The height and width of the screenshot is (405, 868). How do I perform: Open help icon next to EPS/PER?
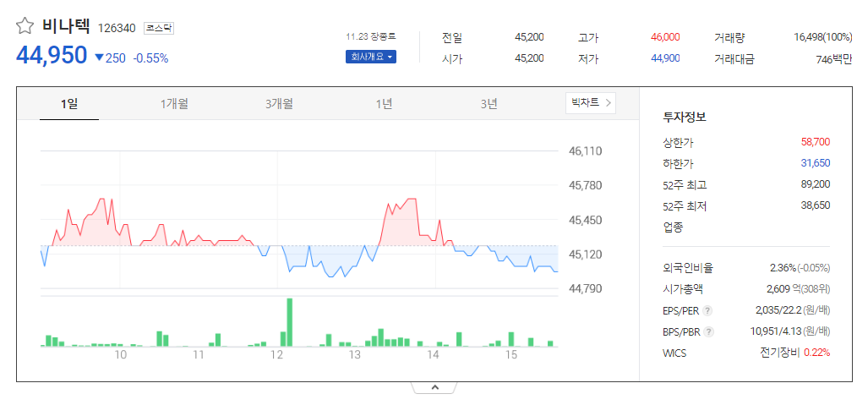(707, 311)
